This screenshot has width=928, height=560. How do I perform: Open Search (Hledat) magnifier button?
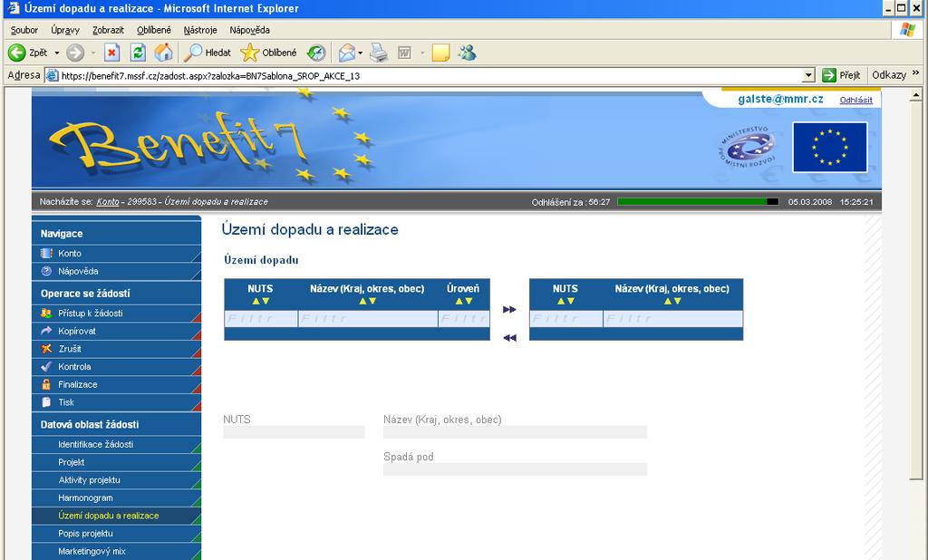(208, 53)
